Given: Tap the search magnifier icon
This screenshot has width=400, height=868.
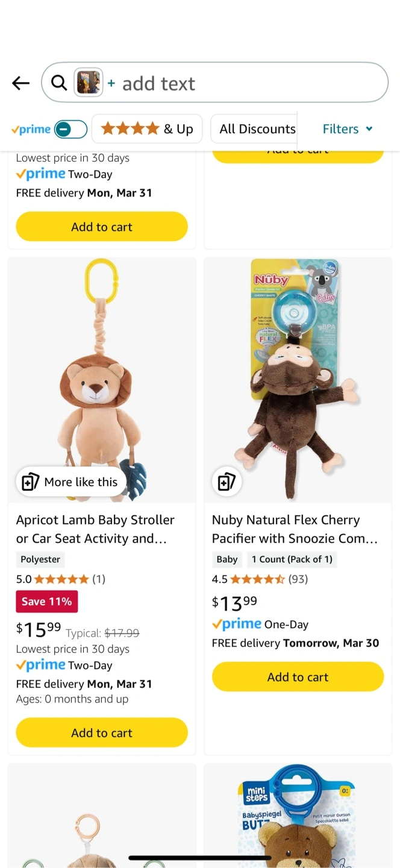Looking at the screenshot, I should pos(59,83).
